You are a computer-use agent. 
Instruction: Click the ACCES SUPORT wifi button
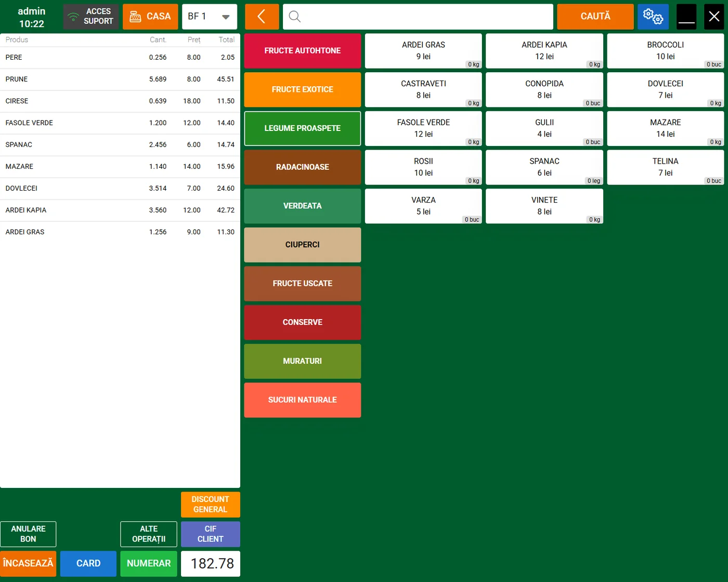point(91,17)
